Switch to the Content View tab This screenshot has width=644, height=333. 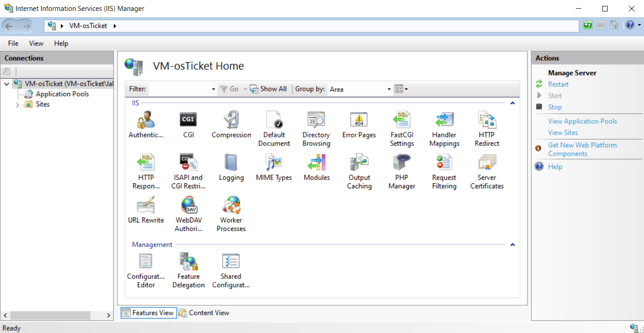click(x=204, y=313)
